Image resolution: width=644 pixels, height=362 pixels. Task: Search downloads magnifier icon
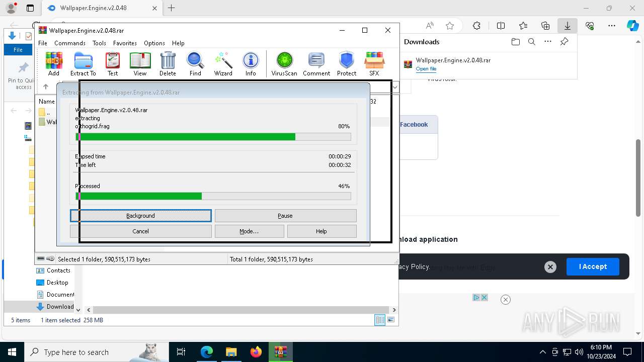[x=531, y=42]
